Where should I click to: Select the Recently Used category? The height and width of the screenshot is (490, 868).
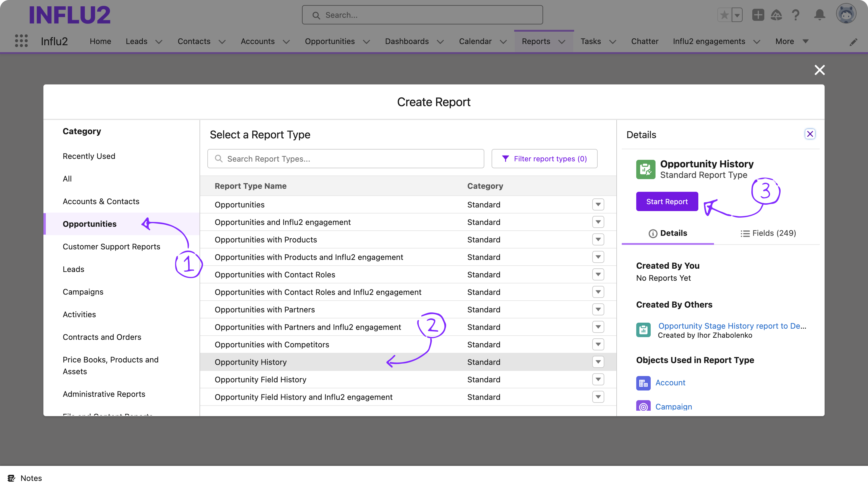[89, 156]
